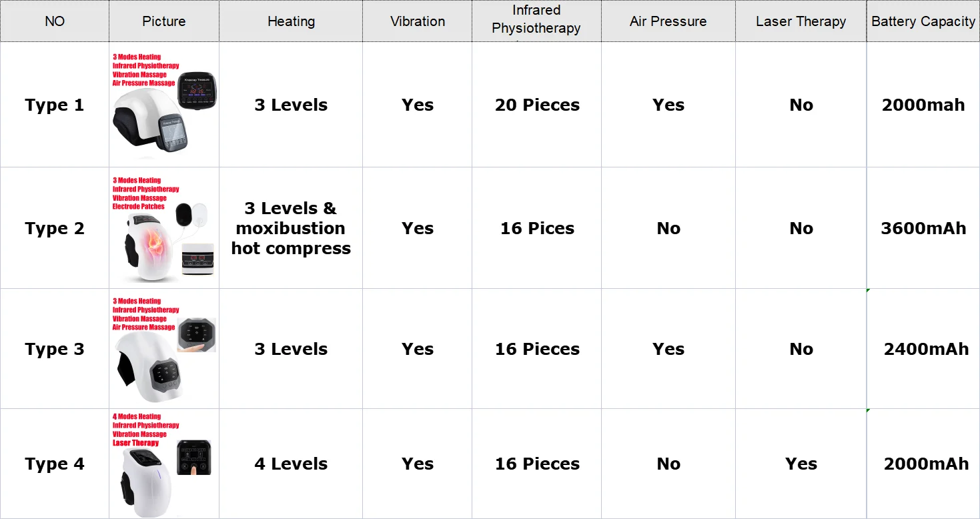The width and height of the screenshot is (980, 519).
Task: Click the Type 4 row label cell
Action: 55,464
